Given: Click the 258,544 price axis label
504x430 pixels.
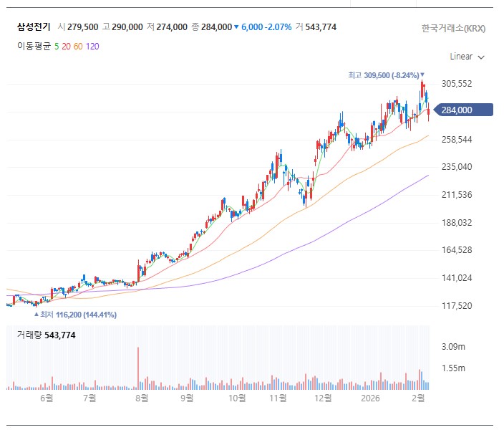Looking at the screenshot, I should click(457, 140).
